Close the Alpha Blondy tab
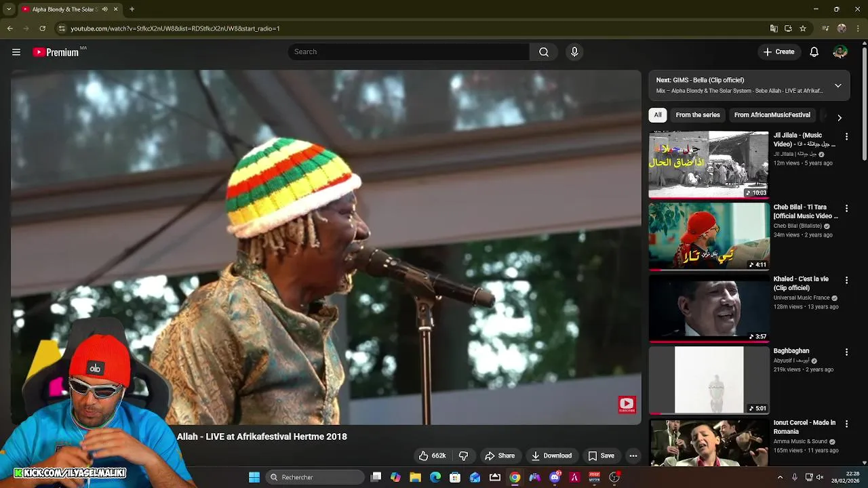The height and width of the screenshot is (488, 868). (x=115, y=9)
